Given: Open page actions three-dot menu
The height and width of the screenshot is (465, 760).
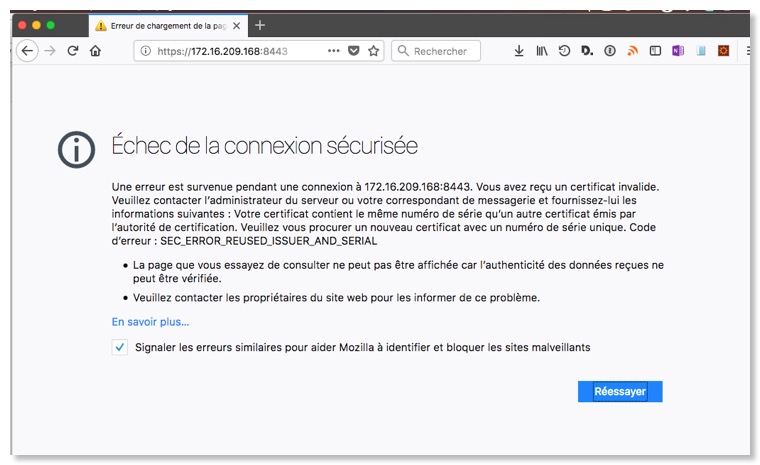Looking at the screenshot, I should (333, 50).
